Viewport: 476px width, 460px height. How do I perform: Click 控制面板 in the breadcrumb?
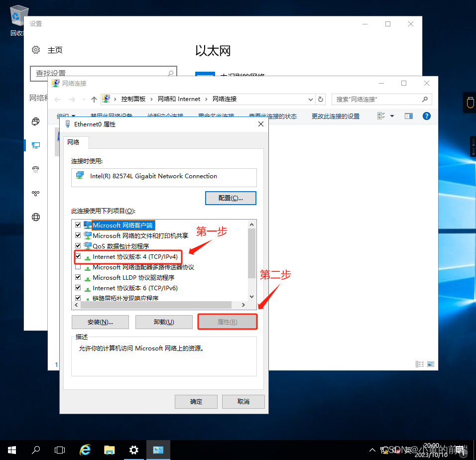[x=133, y=99]
